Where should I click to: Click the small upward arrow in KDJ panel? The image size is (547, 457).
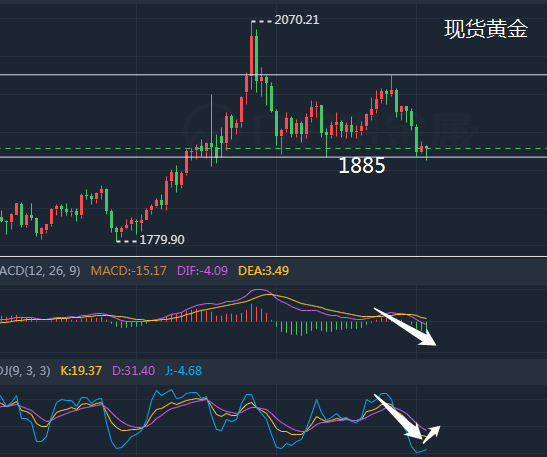coord(432,434)
